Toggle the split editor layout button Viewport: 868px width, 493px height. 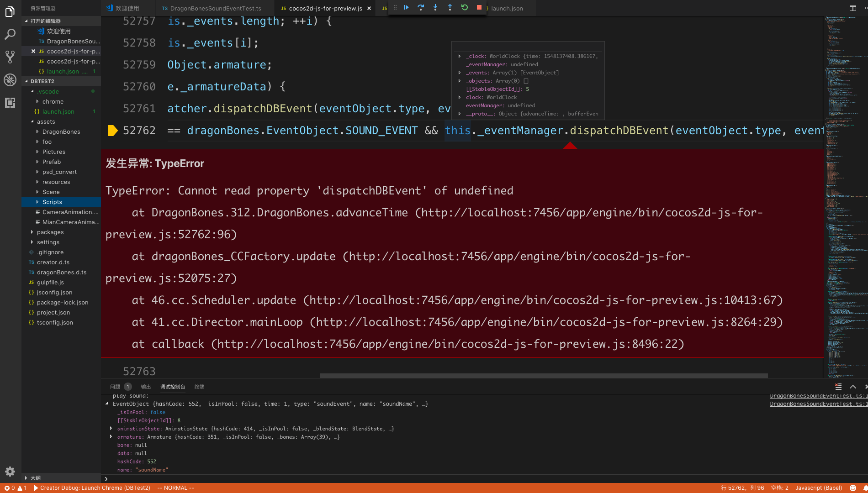[853, 8]
